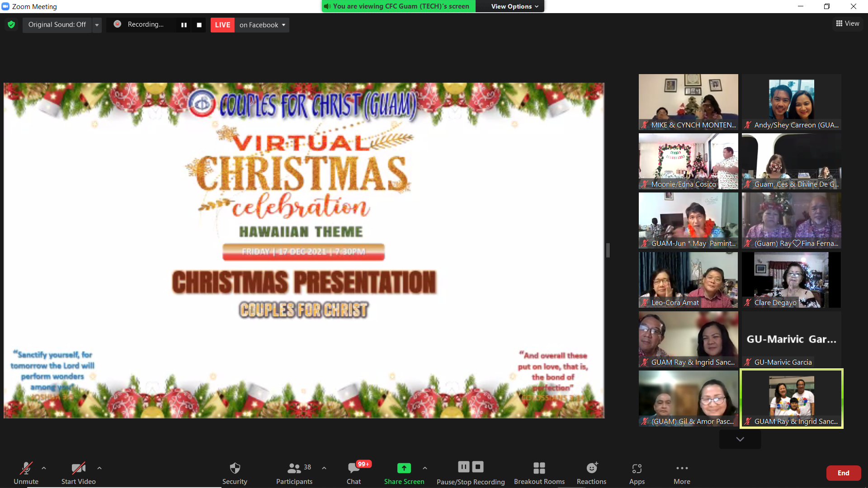Pause recording using the top bar pause button
The height and width of the screenshot is (488, 868).
pos(184,25)
